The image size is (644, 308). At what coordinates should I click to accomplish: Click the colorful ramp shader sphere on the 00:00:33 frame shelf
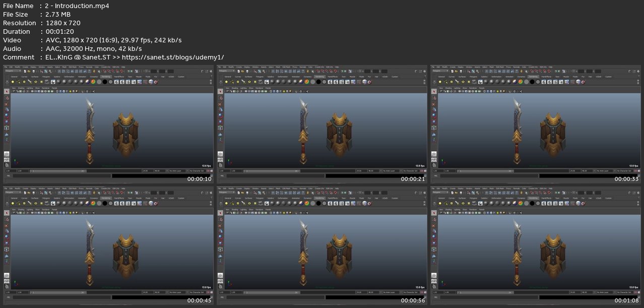(x=521, y=82)
